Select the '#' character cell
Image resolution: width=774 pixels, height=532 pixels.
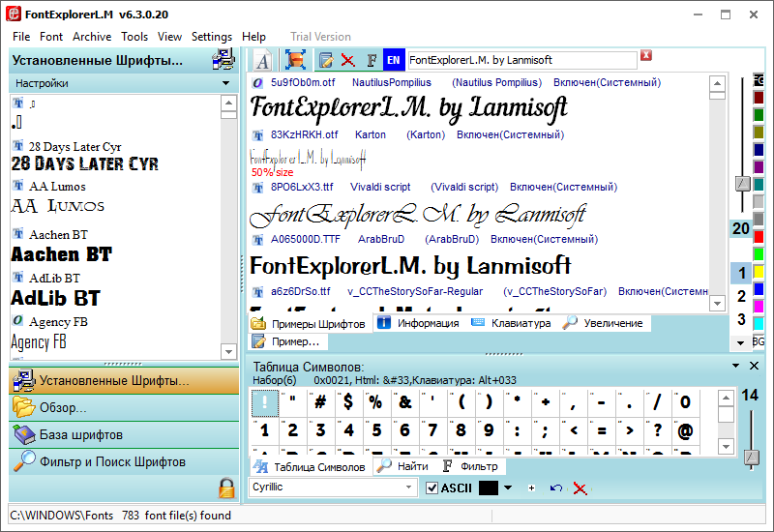320,402
